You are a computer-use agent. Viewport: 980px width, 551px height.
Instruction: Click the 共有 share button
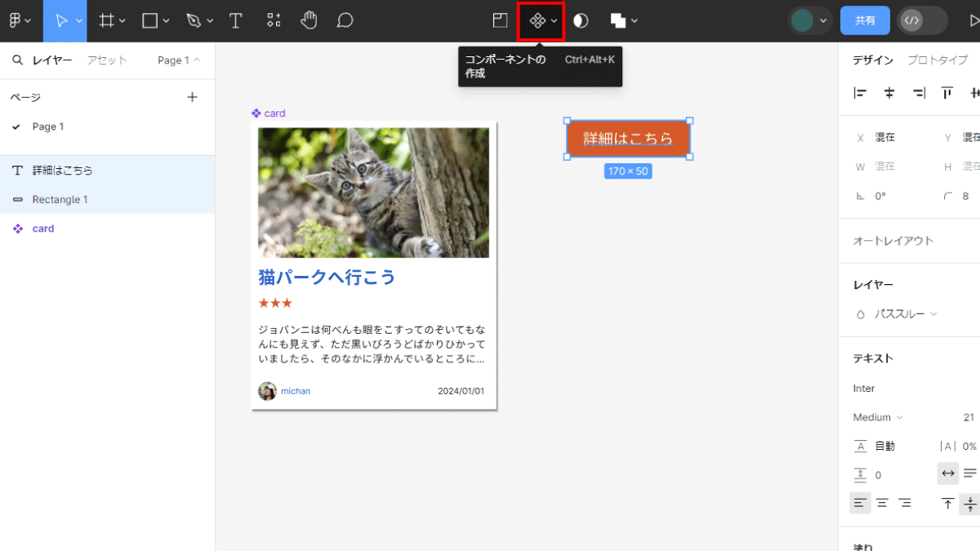coord(865,21)
